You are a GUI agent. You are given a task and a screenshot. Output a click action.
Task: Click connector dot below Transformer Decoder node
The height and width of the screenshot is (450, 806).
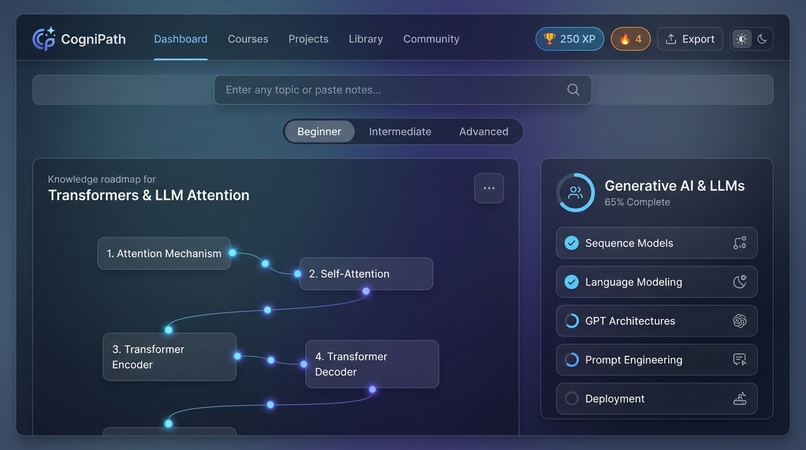click(x=372, y=389)
